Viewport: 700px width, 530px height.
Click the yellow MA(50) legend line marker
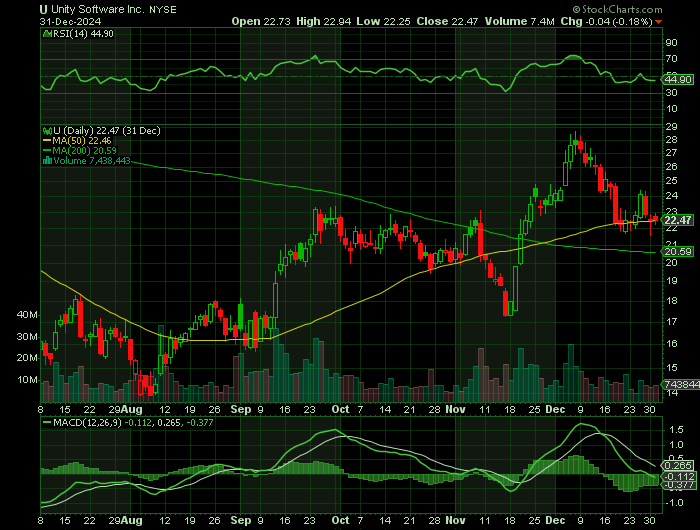pyautogui.click(x=47, y=141)
